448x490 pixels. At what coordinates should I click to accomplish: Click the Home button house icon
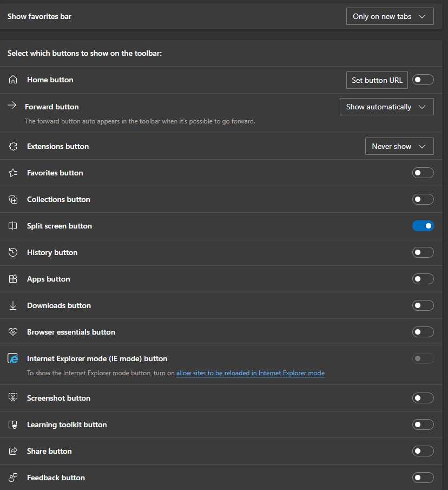[14, 80]
